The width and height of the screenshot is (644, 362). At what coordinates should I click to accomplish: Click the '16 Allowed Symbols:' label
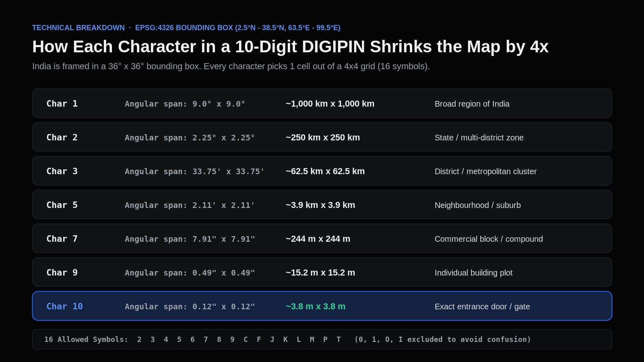[86, 339]
